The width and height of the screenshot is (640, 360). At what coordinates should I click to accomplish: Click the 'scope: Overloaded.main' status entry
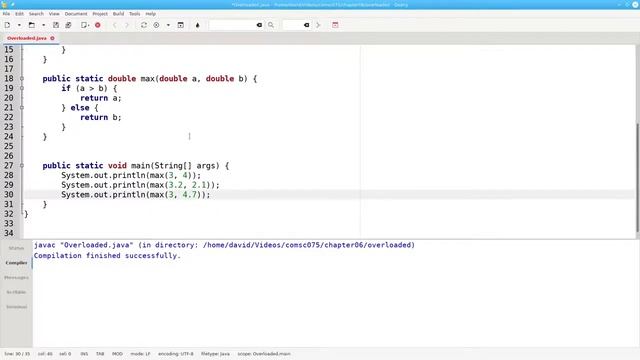click(264, 354)
